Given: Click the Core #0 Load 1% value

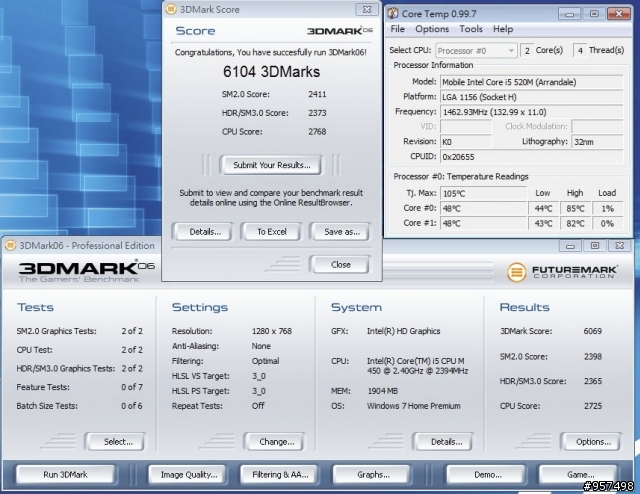Looking at the screenshot, I should (607, 209).
